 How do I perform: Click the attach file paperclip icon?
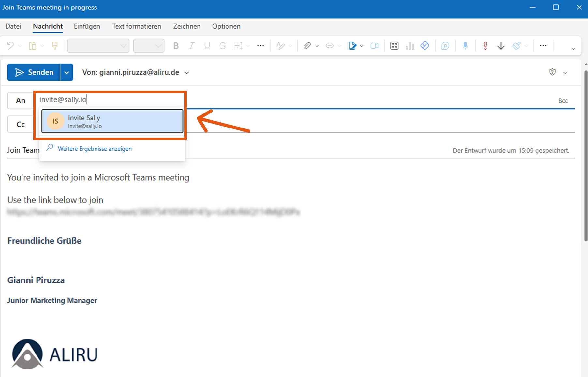pyautogui.click(x=307, y=46)
